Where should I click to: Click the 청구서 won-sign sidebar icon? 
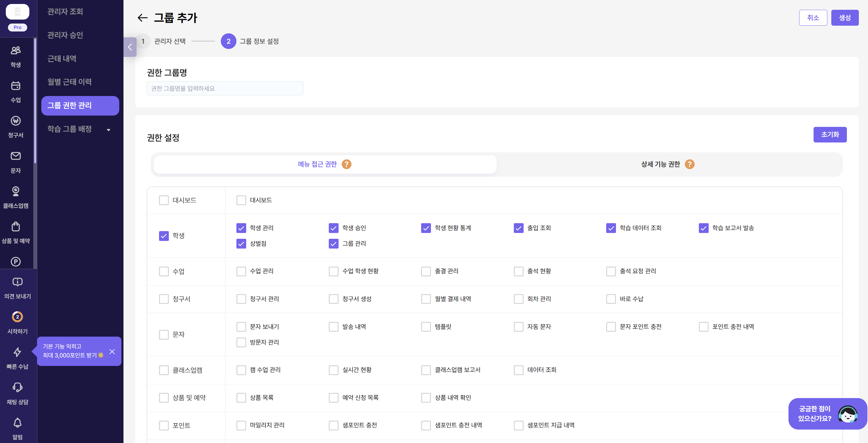(x=16, y=121)
